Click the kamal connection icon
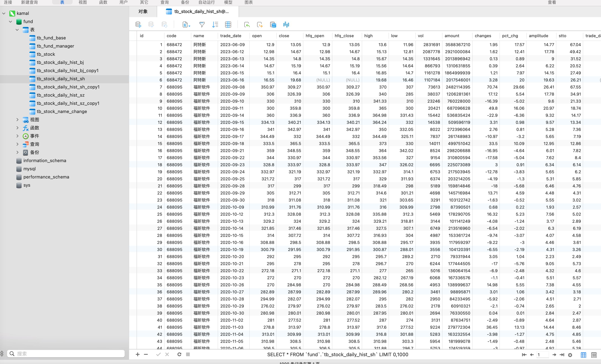The image size is (601, 364). 12,13
